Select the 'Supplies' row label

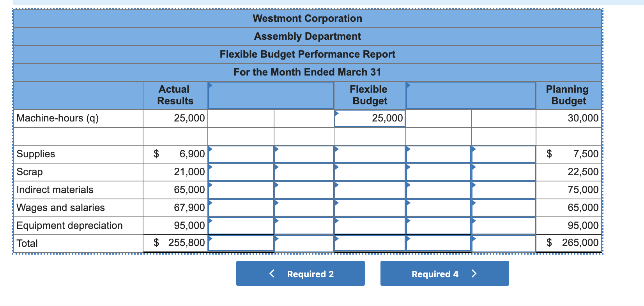click(36, 154)
